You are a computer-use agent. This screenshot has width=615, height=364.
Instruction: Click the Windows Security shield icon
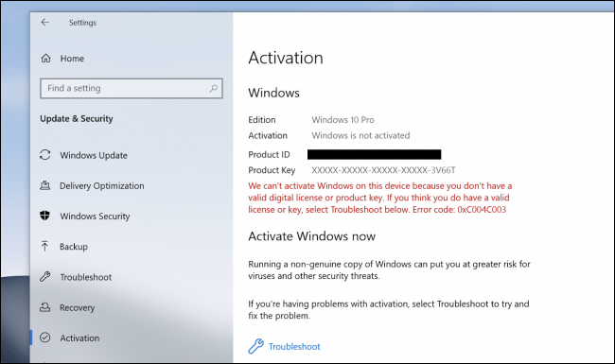coord(45,216)
